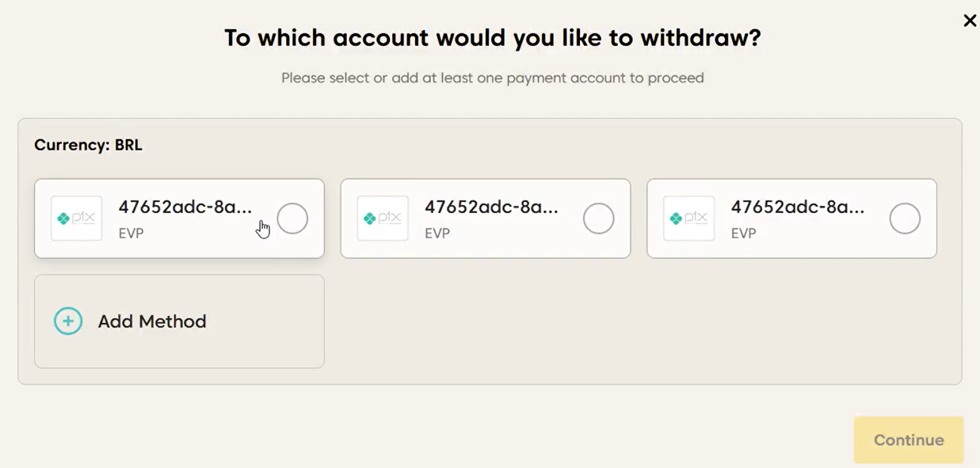Choose the middle account's radio button
This screenshot has width=980, height=468.
click(x=598, y=219)
